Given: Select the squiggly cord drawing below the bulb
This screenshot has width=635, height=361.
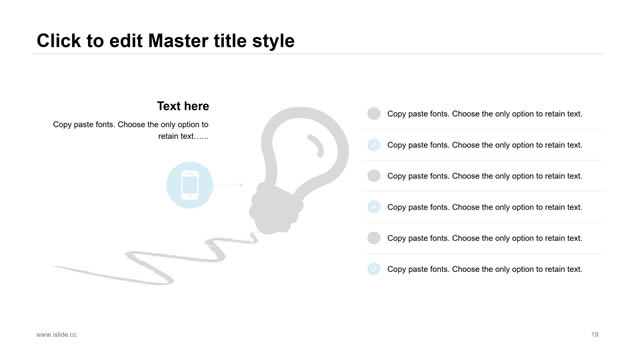Looking at the screenshot, I should [x=156, y=259].
